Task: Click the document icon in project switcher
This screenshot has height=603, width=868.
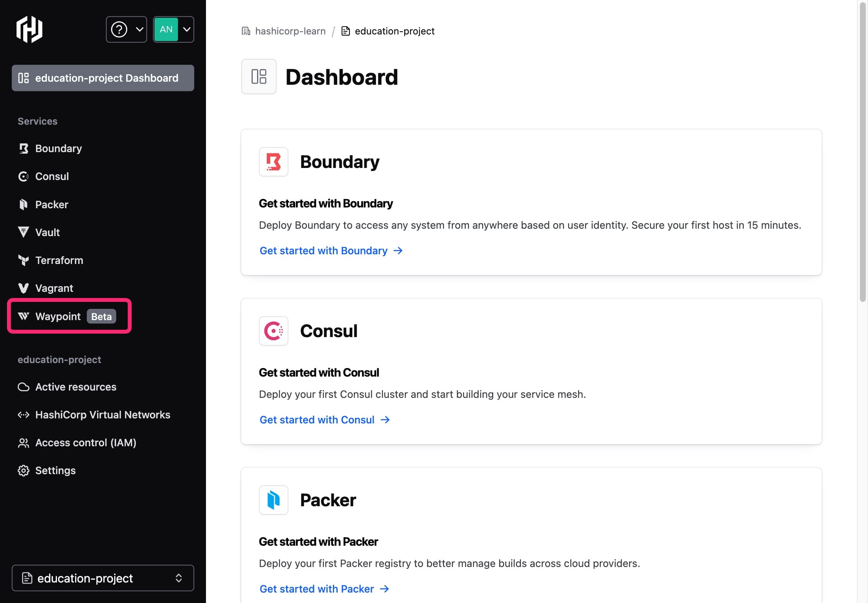Action: point(27,578)
